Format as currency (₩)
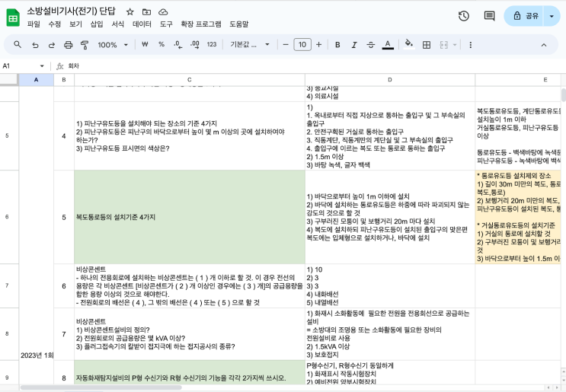Image resolution: width=566 pixels, height=392 pixels. click(x=145, y=44)
